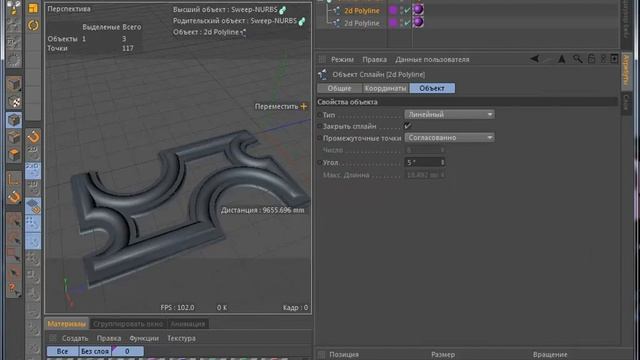640x360 pixels.
Task: Toggle the 2D snapping icon
Action: tap(33, 153)
